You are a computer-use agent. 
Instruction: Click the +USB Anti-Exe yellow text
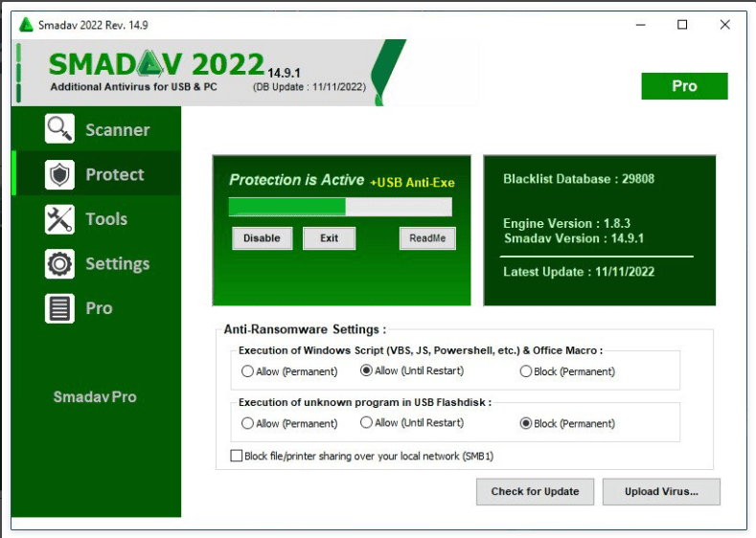pyautogui.click(x=412, y=183)
